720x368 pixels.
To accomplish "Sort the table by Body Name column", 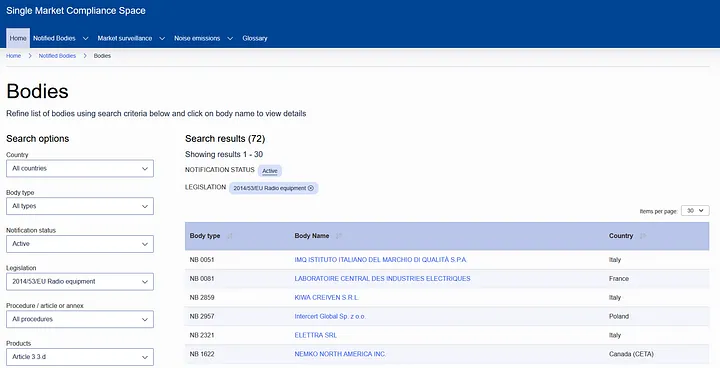I will tap(338, 236).
